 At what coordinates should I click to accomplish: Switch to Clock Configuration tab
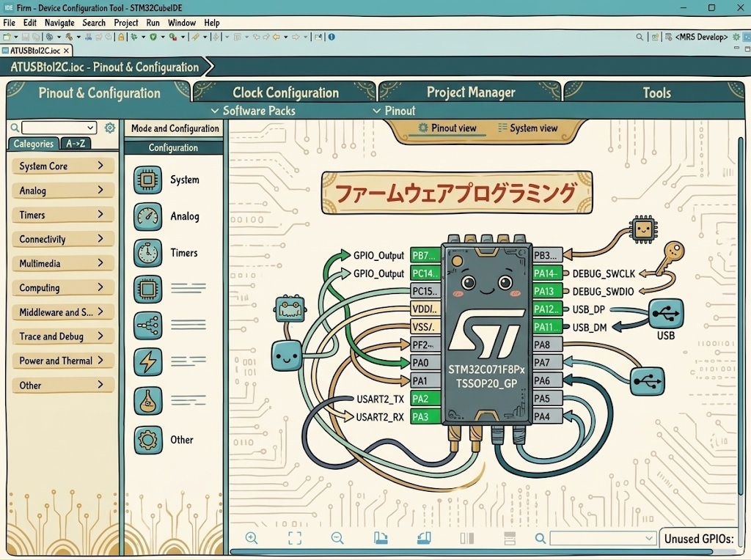285,92
